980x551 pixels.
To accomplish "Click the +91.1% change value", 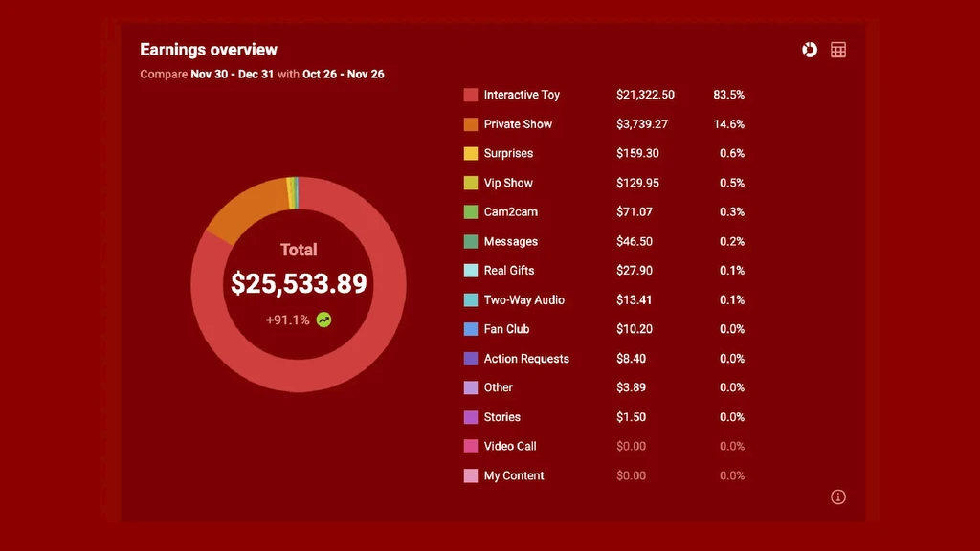I will click(x=287, y=320).
